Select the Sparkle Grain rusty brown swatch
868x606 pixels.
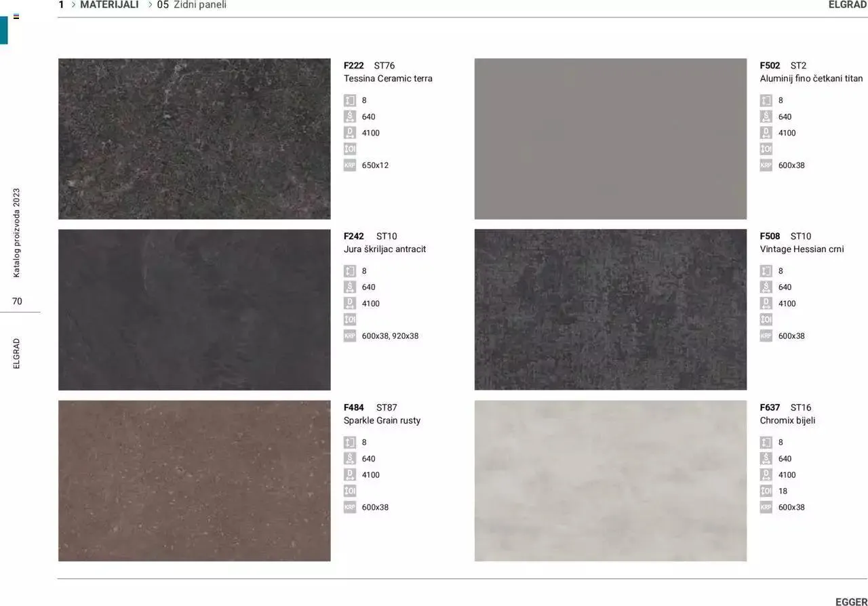click(195, 481)
